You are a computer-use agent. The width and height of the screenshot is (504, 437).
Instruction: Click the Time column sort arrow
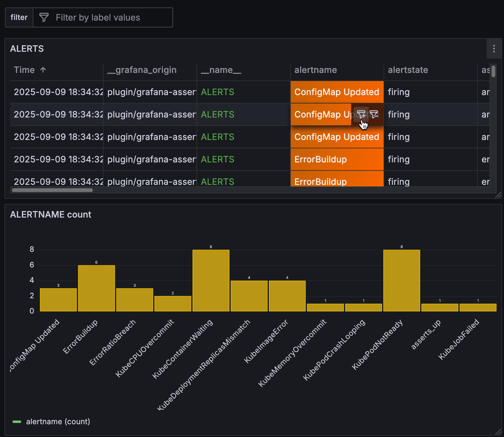pos(43,70)
